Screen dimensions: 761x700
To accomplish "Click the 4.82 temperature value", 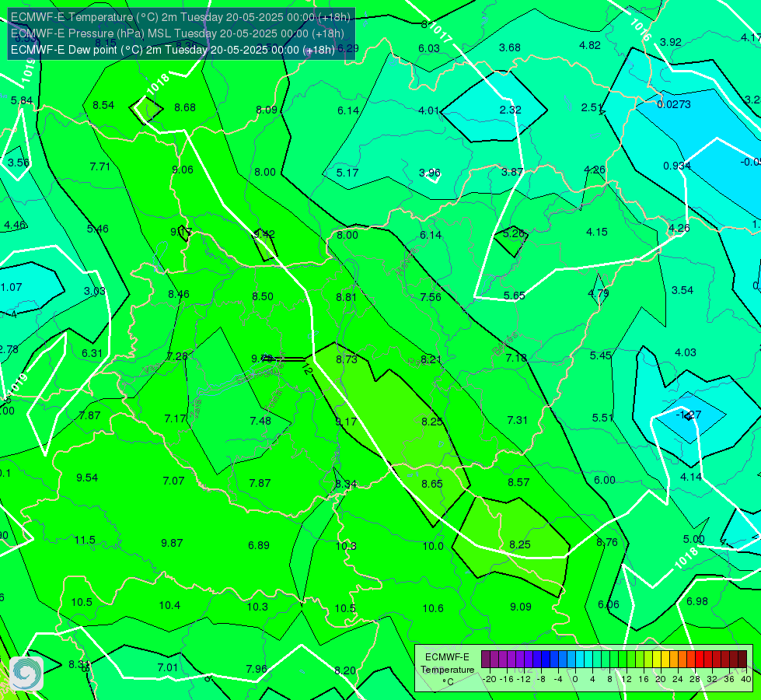I will pyautogui.click(x=590, y=45).
